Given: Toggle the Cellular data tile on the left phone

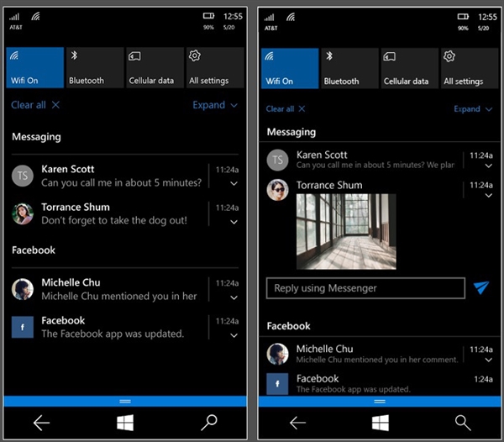Looking at the screenshot, I should click(x=155, y=67).
